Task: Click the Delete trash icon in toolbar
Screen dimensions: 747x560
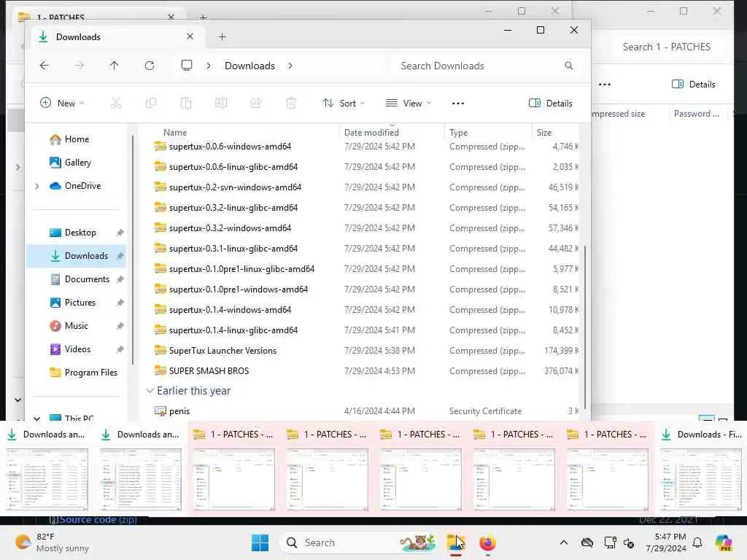Action: (x=291, y=103)
